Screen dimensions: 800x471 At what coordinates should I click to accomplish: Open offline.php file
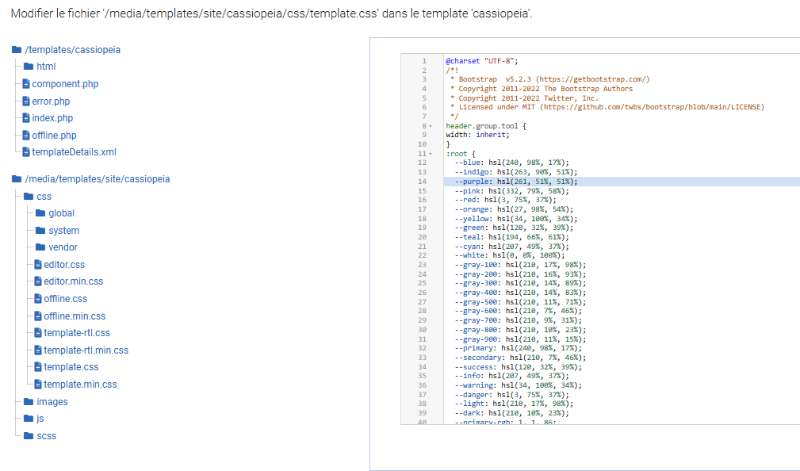pyautogui.click(x=54, y=135)
